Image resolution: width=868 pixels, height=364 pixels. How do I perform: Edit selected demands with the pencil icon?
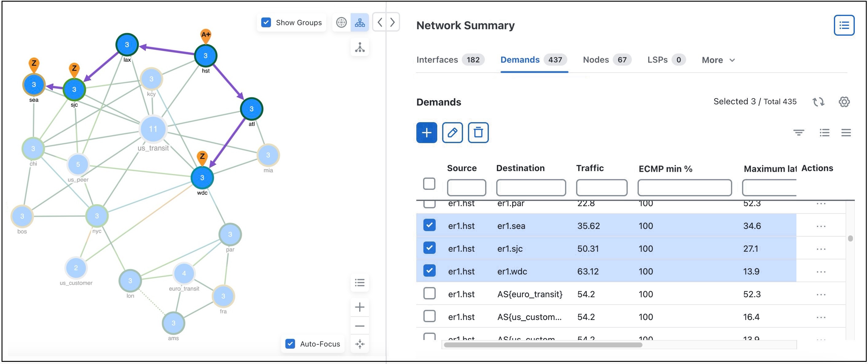(x=452, y=133)
